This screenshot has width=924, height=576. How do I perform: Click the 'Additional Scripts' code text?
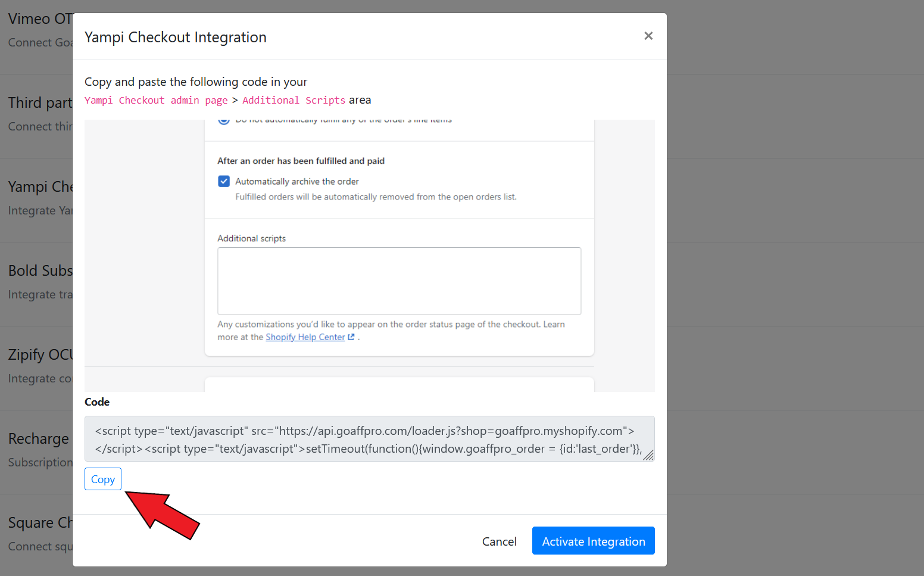coord(294,100)
